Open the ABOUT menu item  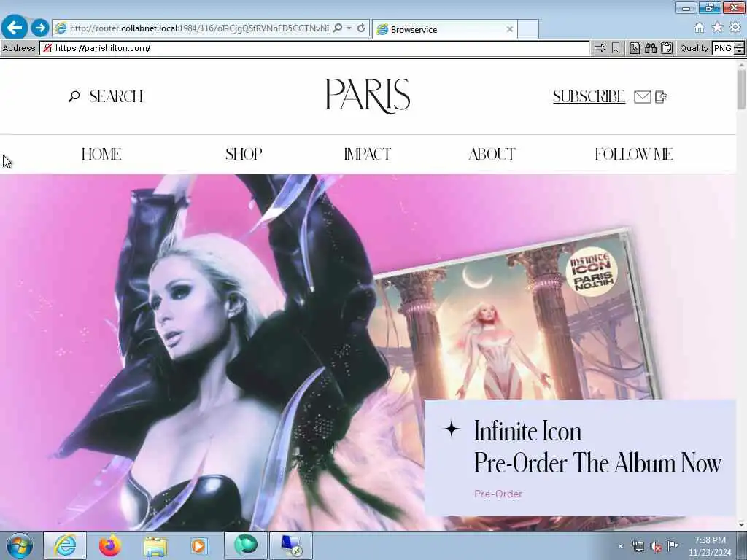[492, 155]
